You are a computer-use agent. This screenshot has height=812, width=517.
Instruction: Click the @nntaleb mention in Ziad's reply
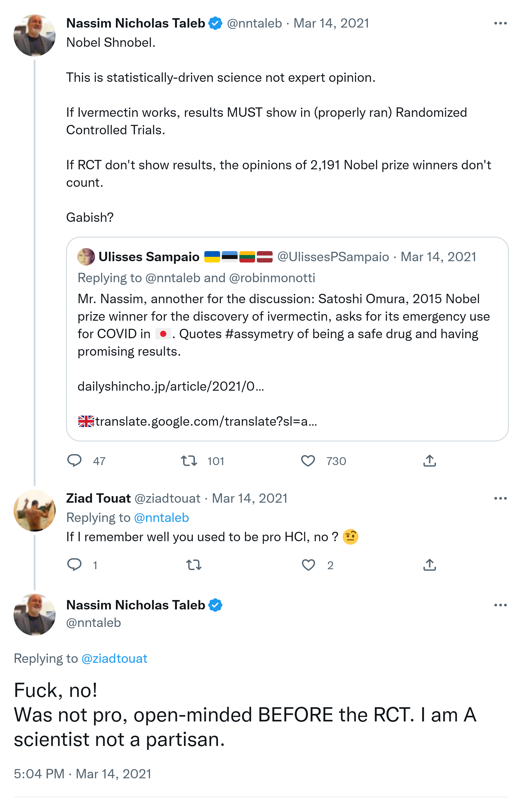(161, 518)
